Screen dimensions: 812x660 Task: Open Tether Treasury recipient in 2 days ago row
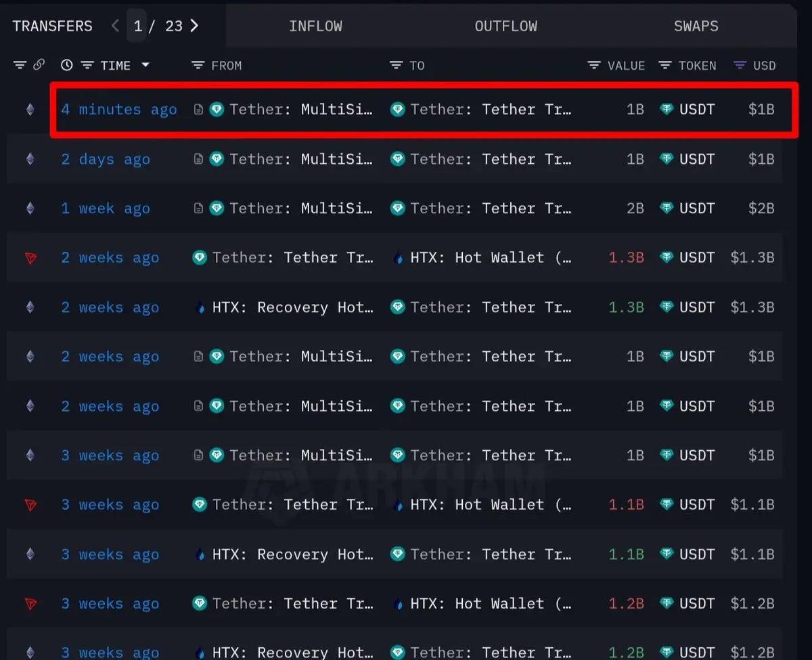(491, 159)
